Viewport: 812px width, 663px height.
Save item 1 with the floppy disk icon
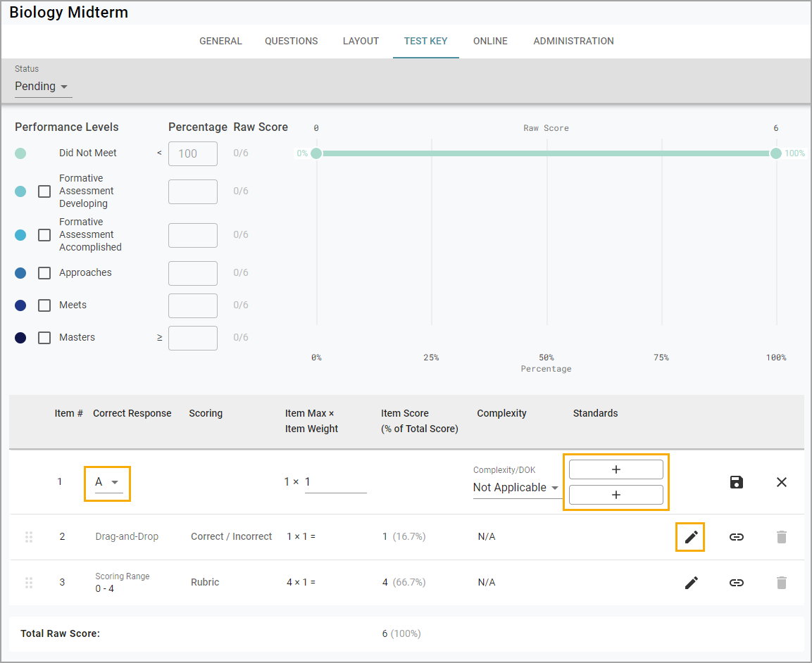click(x=736, y=482)
